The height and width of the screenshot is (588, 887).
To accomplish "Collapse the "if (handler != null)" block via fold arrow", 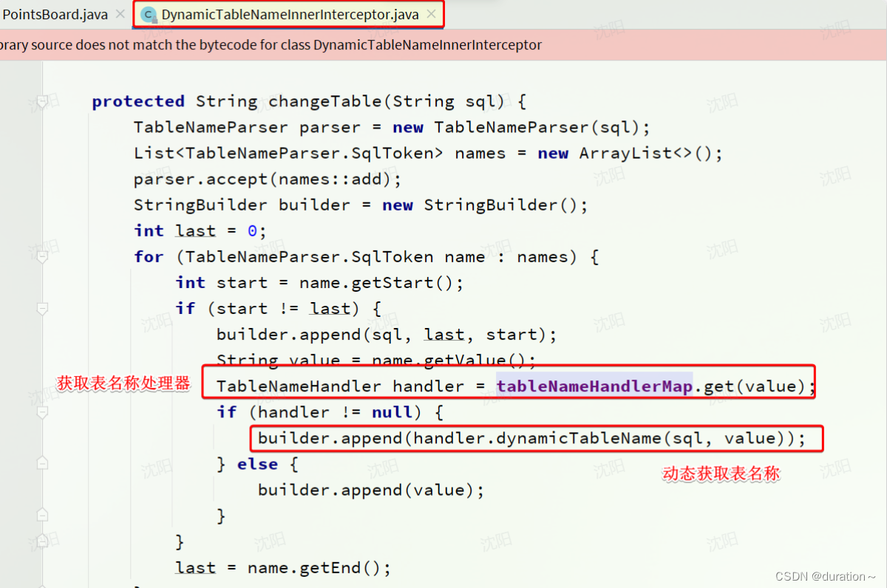I will tap(42, 411).
